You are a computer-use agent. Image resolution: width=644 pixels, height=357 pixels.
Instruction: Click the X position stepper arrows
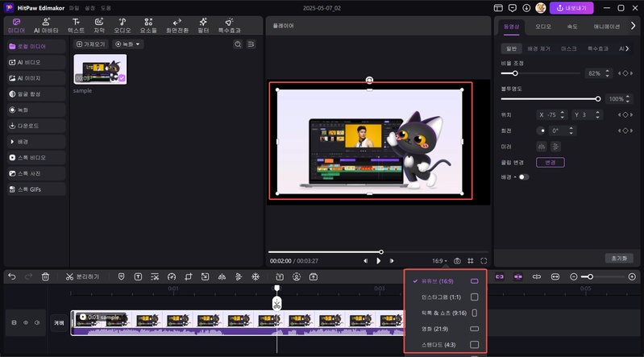point(563,115)
